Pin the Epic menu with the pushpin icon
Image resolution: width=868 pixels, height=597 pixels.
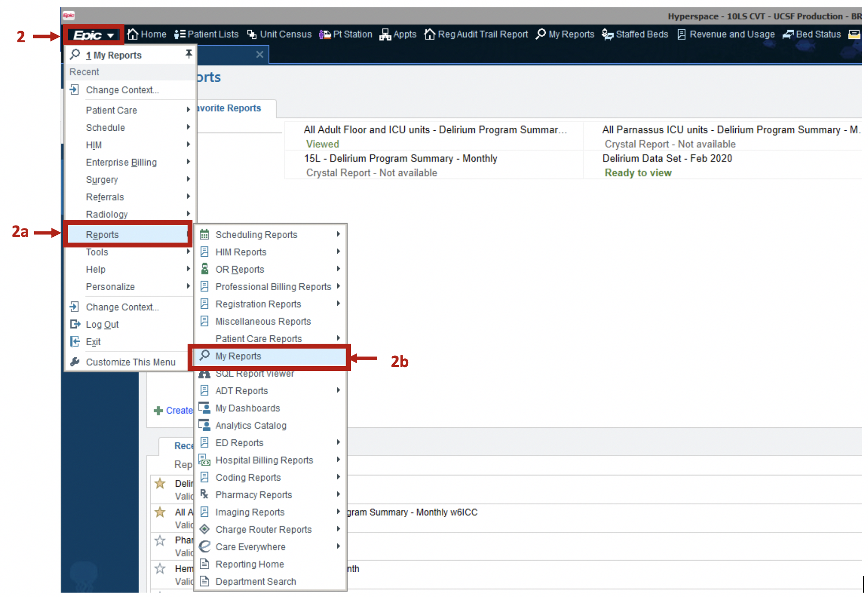[189, 54]
